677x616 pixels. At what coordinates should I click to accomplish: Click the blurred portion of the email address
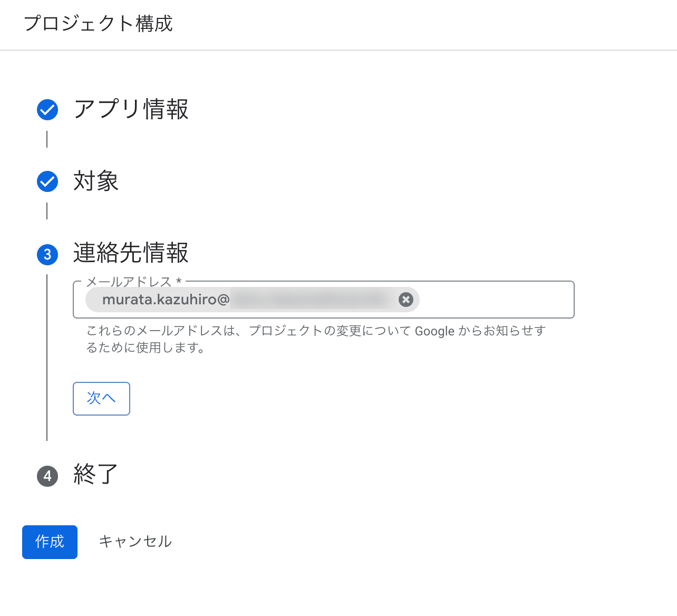pos(311,300)
